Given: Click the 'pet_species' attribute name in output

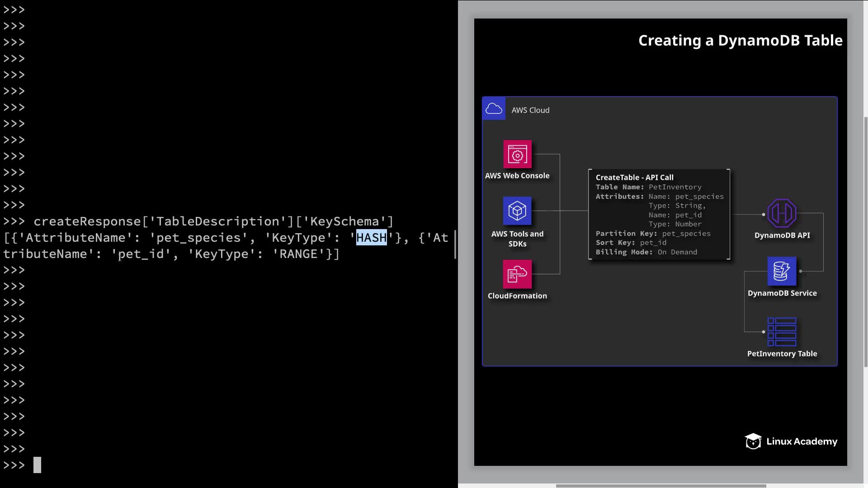Looking at the screenshot, I should [x=198, y=238].
